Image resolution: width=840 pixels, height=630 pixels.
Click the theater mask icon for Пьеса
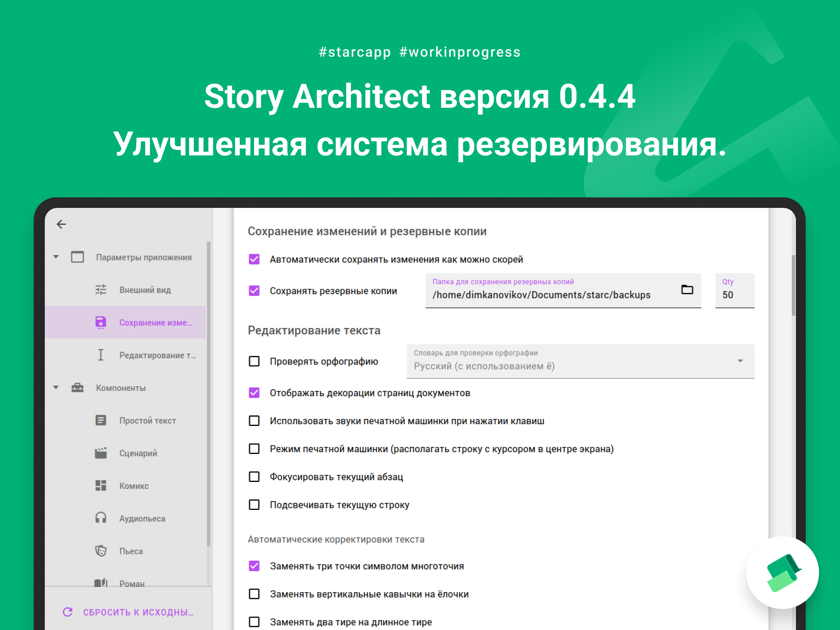[x=101, y=551]
